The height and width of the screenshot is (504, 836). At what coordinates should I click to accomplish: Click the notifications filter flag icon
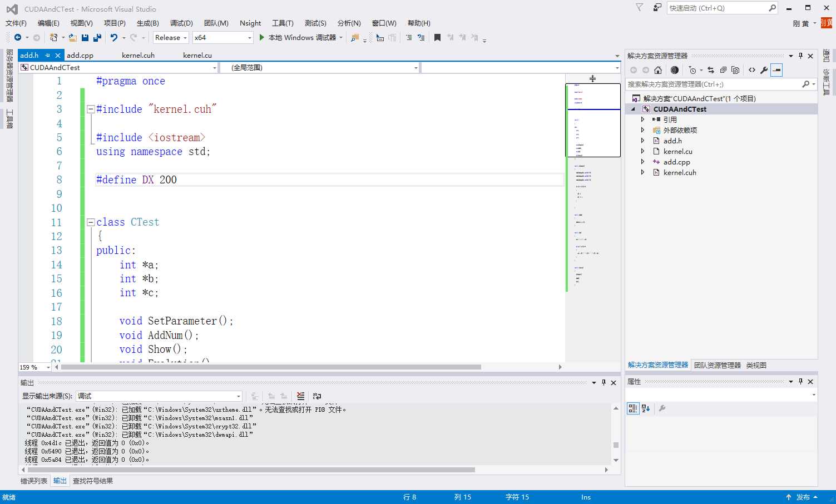[640, 7]
